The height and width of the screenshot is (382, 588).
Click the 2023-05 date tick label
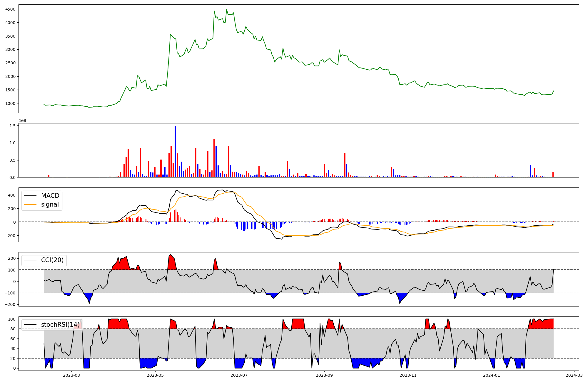(155, 375)
